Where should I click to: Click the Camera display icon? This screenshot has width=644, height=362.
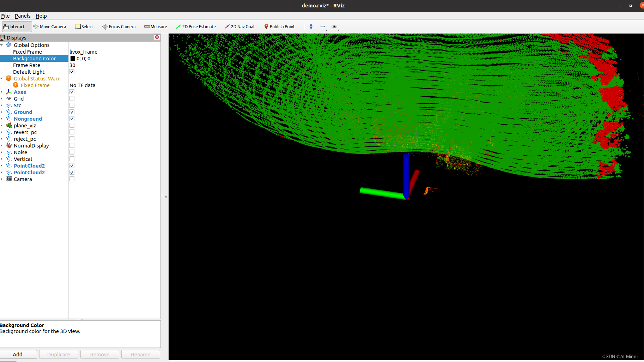[x=9, y=179]
